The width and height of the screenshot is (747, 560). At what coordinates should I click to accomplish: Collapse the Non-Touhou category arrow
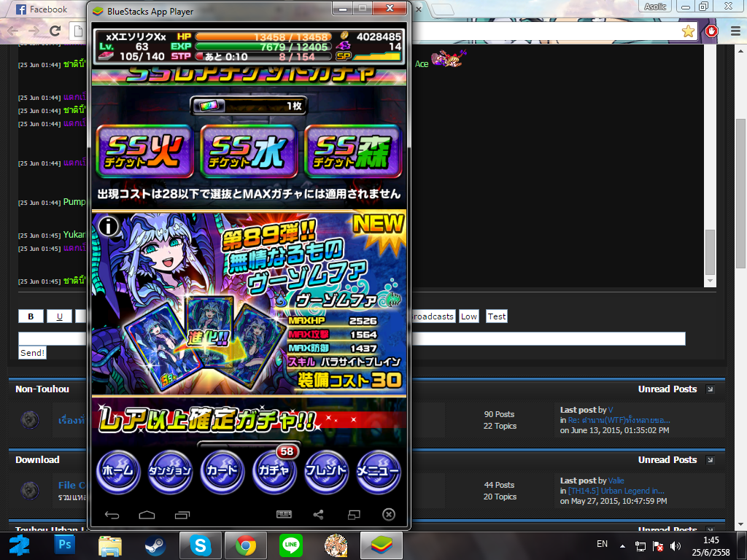711,389
